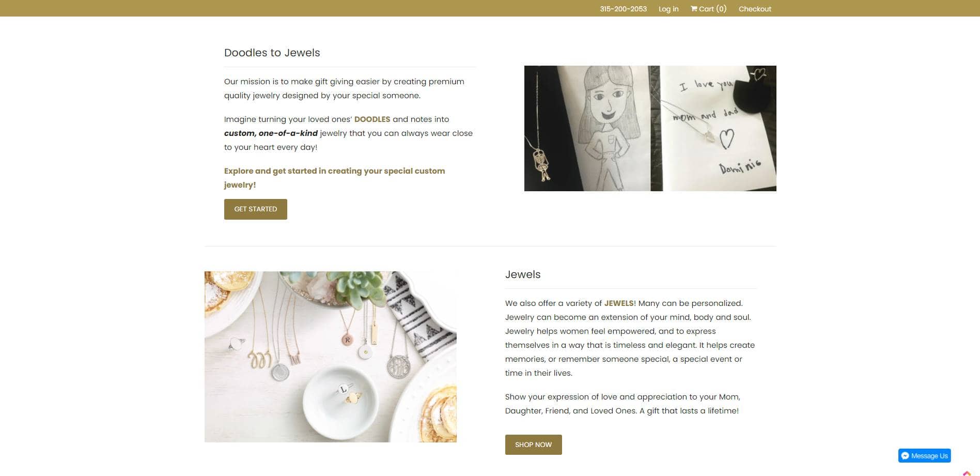Open the Log in page
The height and width of the screenshot is (476, 980).
(668, 9)
